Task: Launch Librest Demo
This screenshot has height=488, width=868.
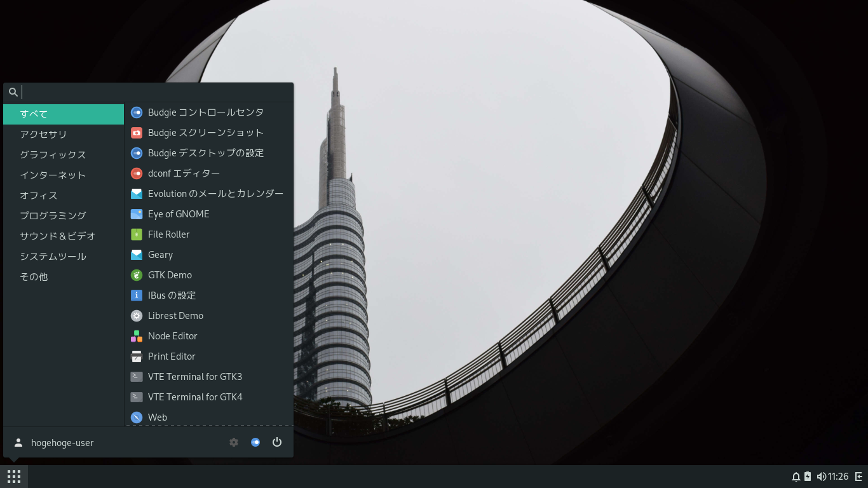Action: click(x=208, y=316)
